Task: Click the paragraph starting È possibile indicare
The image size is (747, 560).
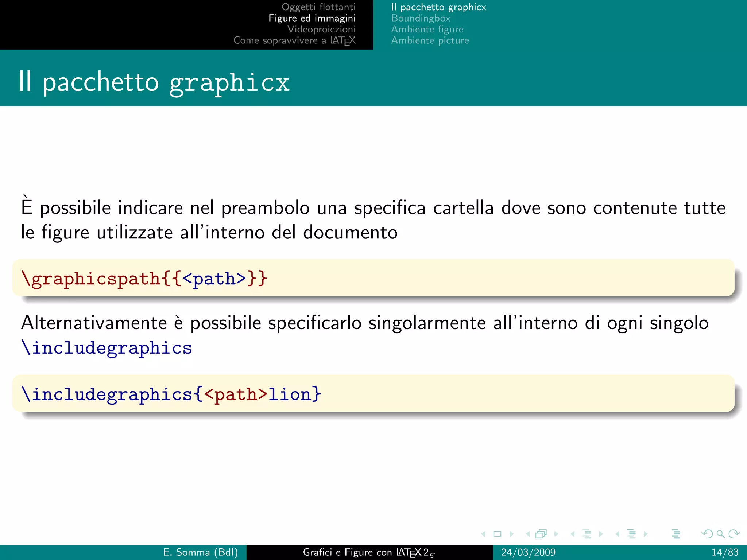Action: (x=373, y=219)
